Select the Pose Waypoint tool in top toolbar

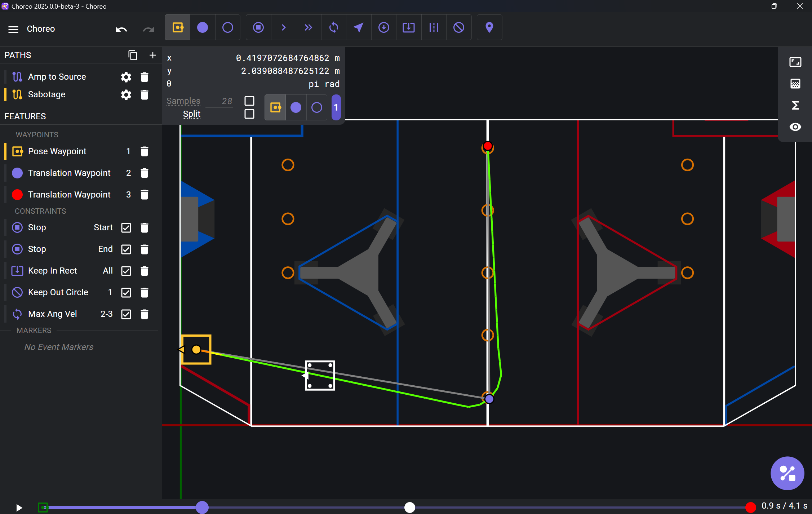178,27
